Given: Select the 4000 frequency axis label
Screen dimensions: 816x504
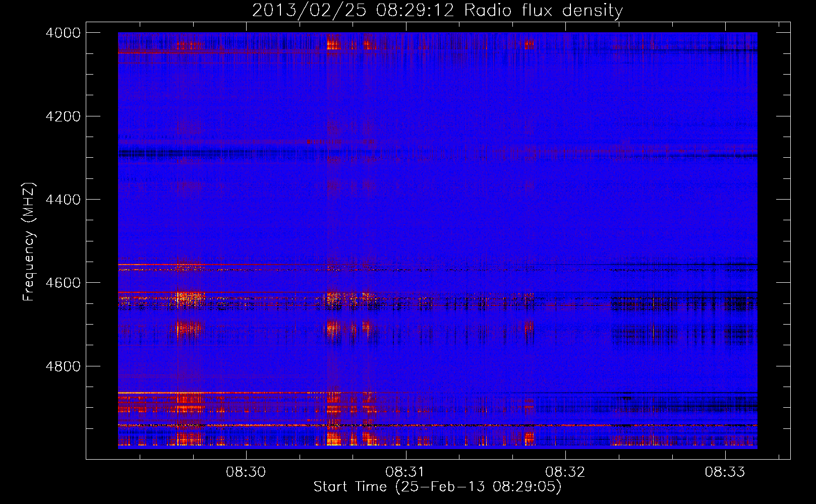Looking at the screenshot, I should click(x=63, y=33).
